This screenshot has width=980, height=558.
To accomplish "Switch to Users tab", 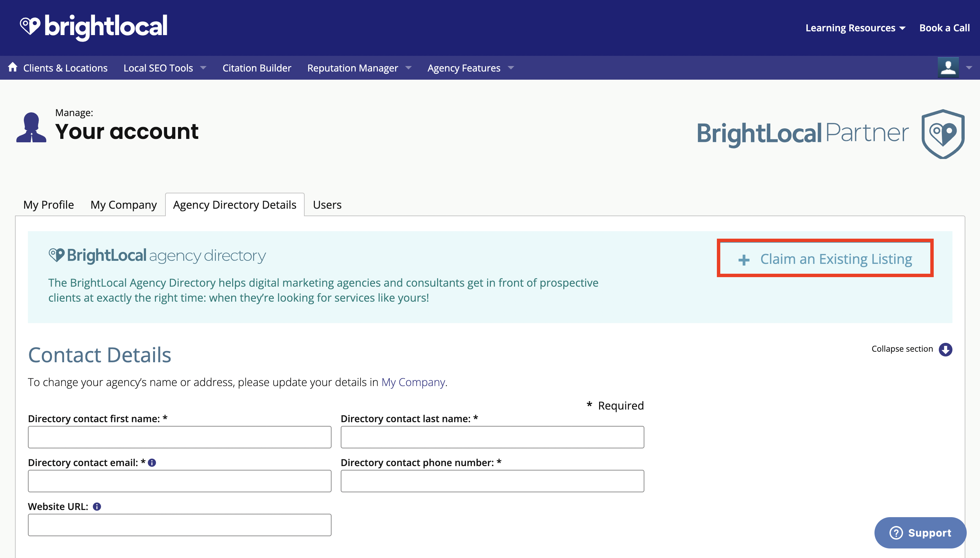I will click(x=327, y=205).
